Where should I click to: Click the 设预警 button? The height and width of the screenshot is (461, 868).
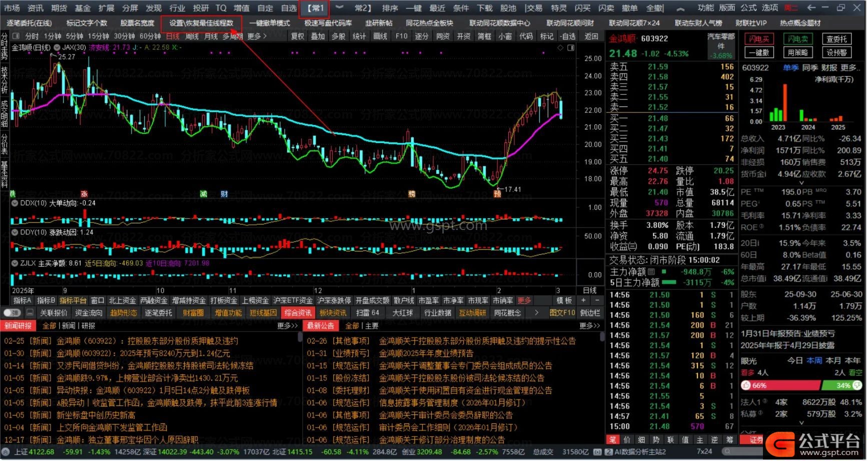pos(836,52)
